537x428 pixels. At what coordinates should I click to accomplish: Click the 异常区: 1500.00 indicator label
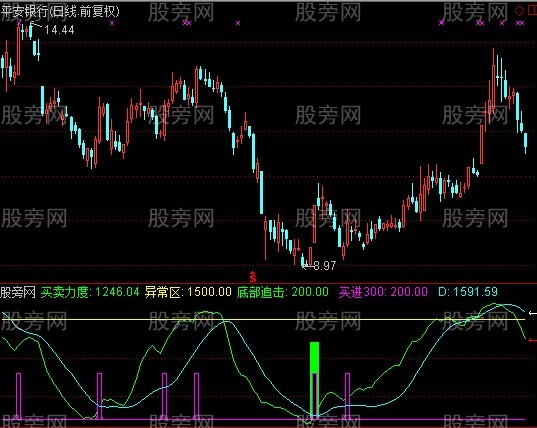pos(188,292)
